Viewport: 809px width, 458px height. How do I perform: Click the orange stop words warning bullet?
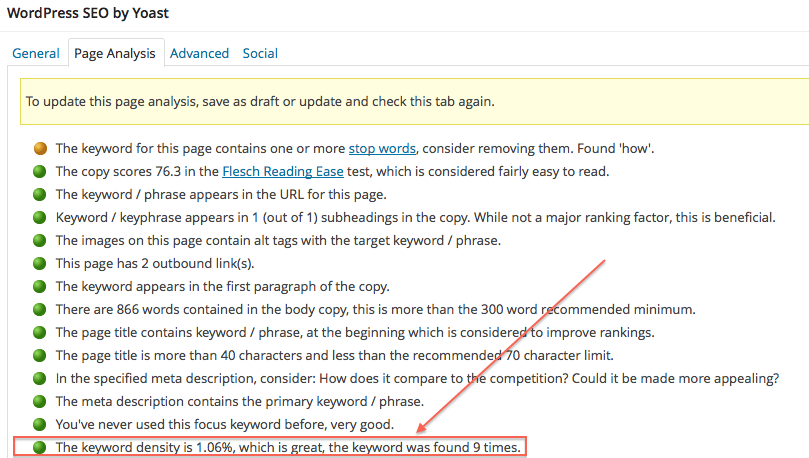(40, 149)
